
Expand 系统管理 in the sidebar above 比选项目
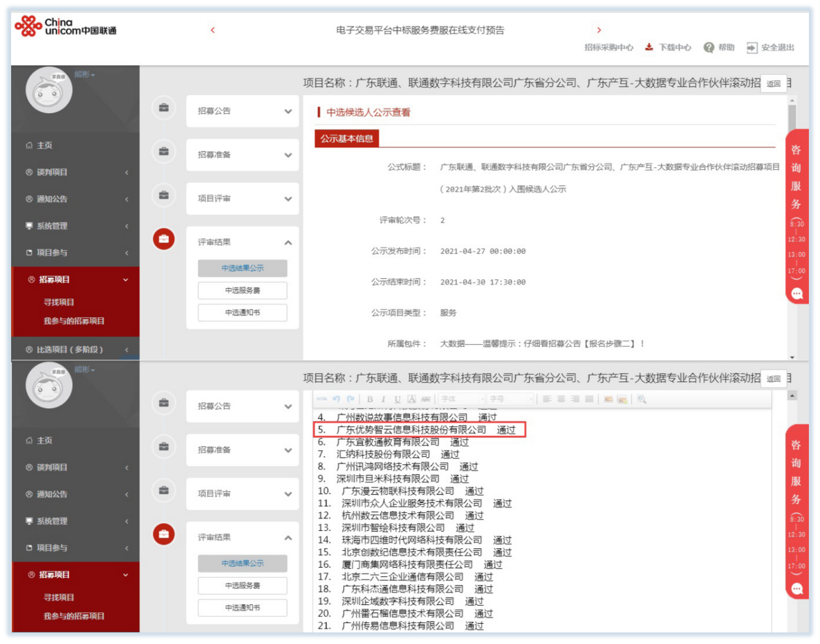pos(75,226)
